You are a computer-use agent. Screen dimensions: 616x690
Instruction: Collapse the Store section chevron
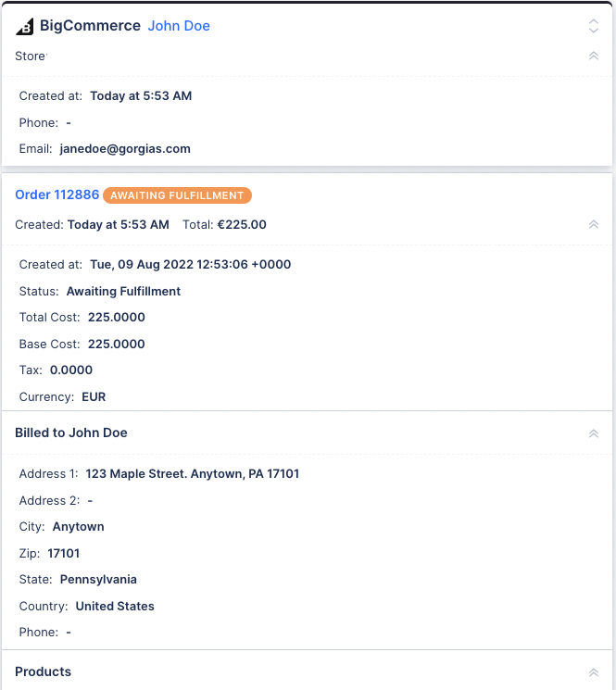point(593,56)
